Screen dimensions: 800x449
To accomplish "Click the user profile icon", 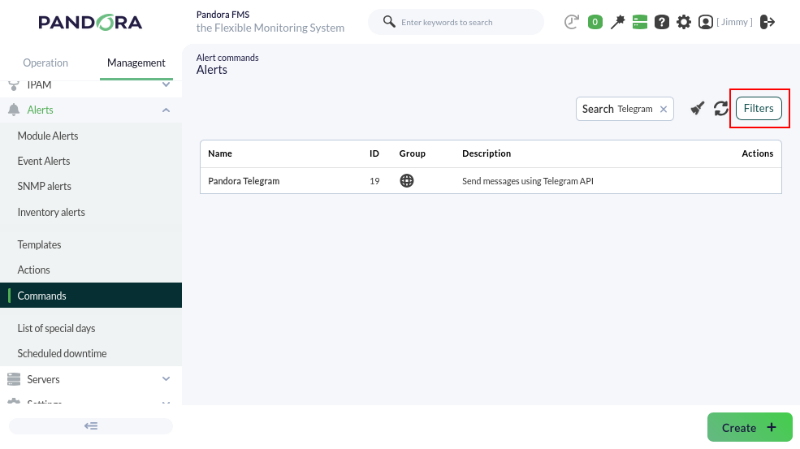I will 706,22.
